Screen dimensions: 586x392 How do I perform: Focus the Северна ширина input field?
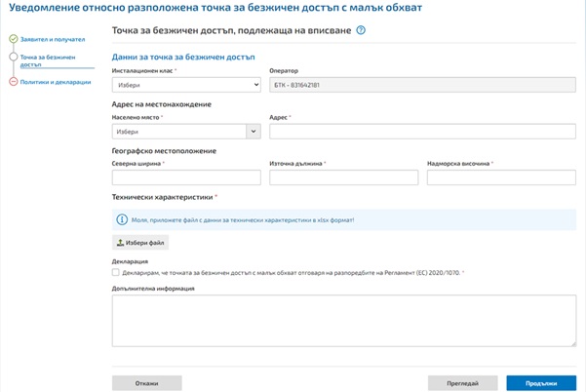coord(186,177)
